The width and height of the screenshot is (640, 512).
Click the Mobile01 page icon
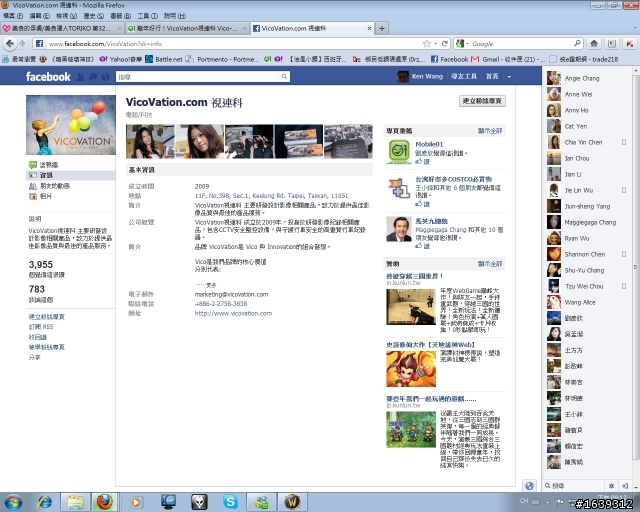(x=399, y=151)
